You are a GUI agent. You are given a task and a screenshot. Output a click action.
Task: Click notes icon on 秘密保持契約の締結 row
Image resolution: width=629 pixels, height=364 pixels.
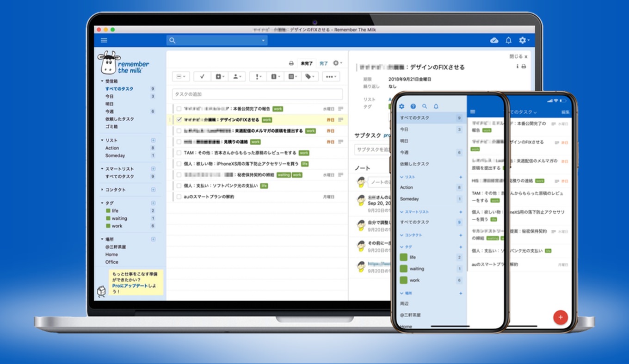pyautogui.click(x=341, y=175)
